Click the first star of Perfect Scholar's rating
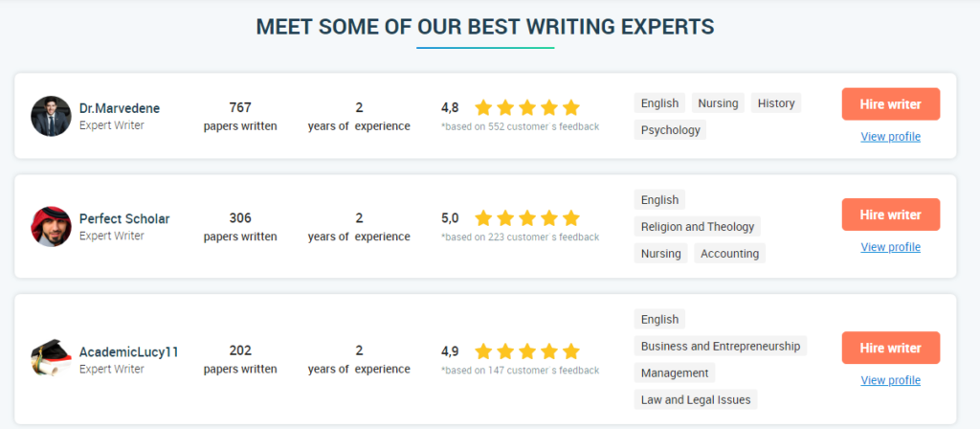Image resolution: width=980 pixels, height=429 pixels. pyautogui.click(x=483, y=218)
